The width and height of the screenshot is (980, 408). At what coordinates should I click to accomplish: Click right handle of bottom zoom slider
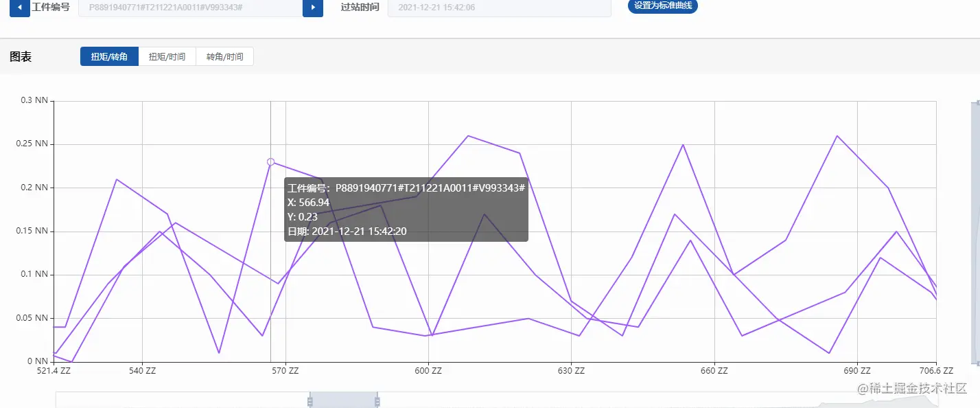coord(377,400)
